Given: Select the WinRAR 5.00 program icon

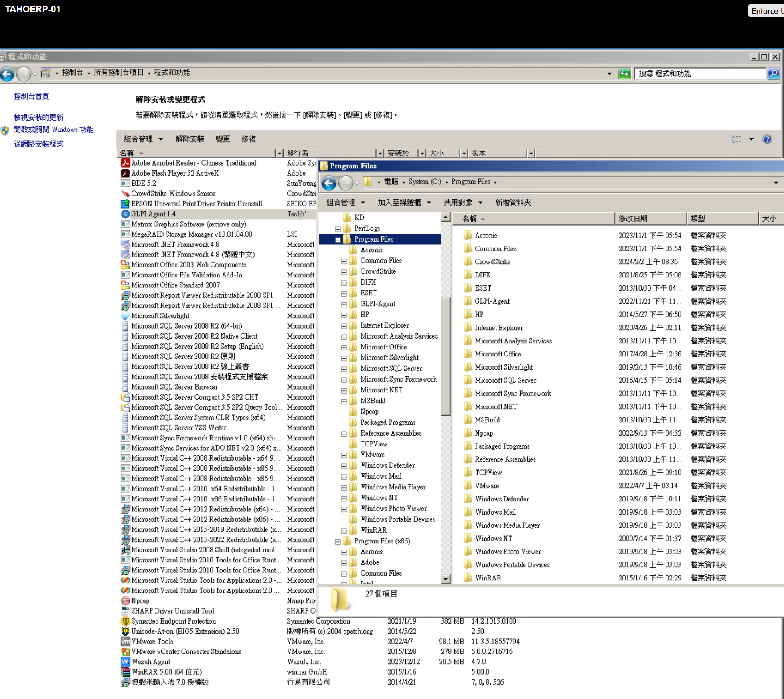Looking at the screenshot, I should point(125,672).
